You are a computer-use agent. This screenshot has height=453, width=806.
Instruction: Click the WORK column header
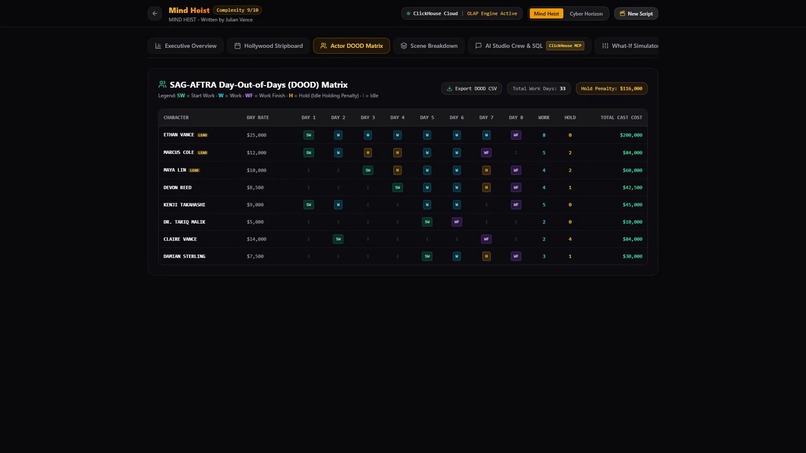pyautogui.click(x=544, y=118)
